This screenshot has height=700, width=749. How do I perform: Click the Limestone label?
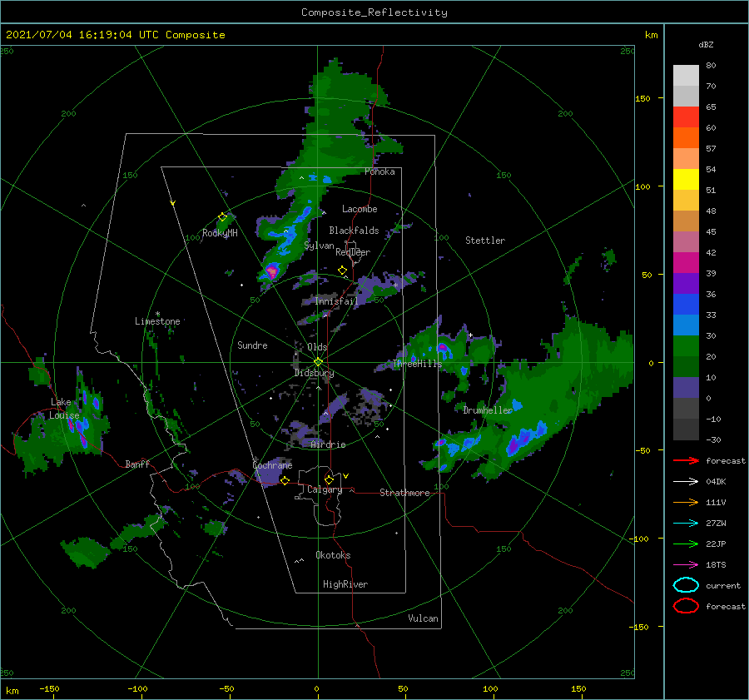[157, 321]
